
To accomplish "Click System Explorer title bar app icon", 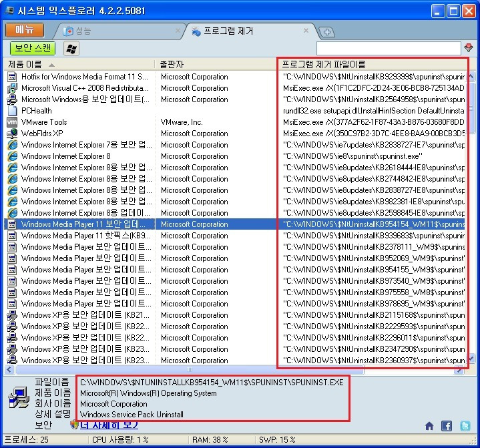I will 10,11.
